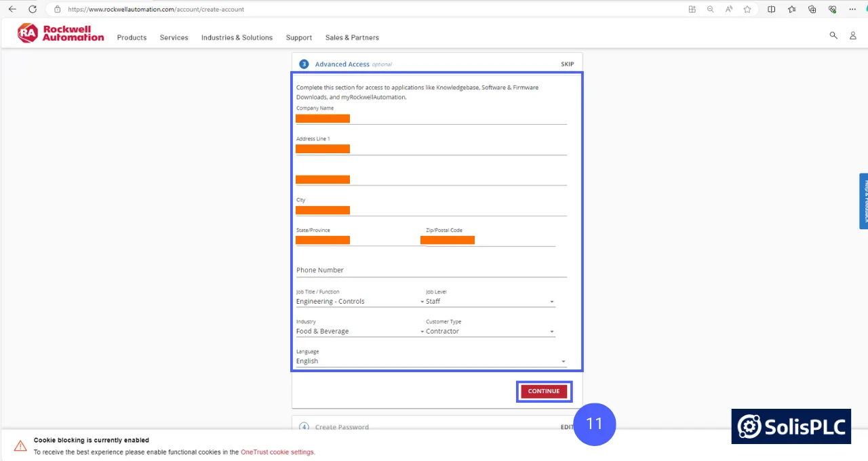Viewport: 868px width, 461px height.
Task: Open the Products menu
Action: (131, 37)
